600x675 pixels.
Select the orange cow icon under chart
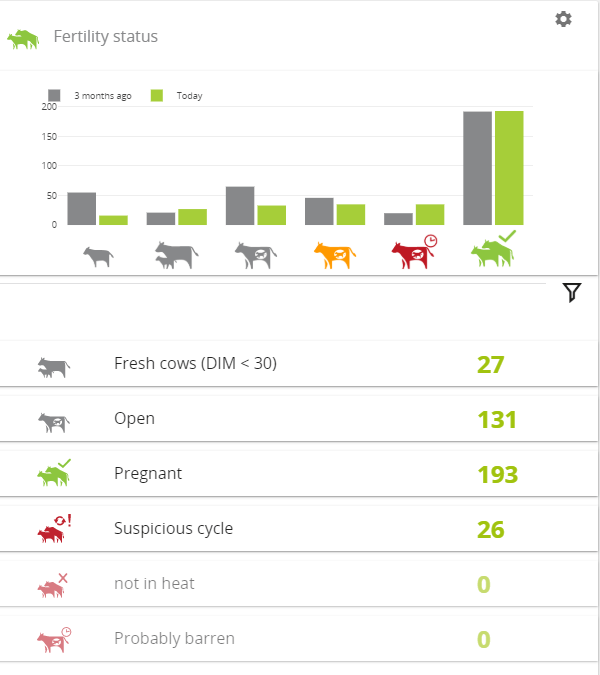click(335, 255)
